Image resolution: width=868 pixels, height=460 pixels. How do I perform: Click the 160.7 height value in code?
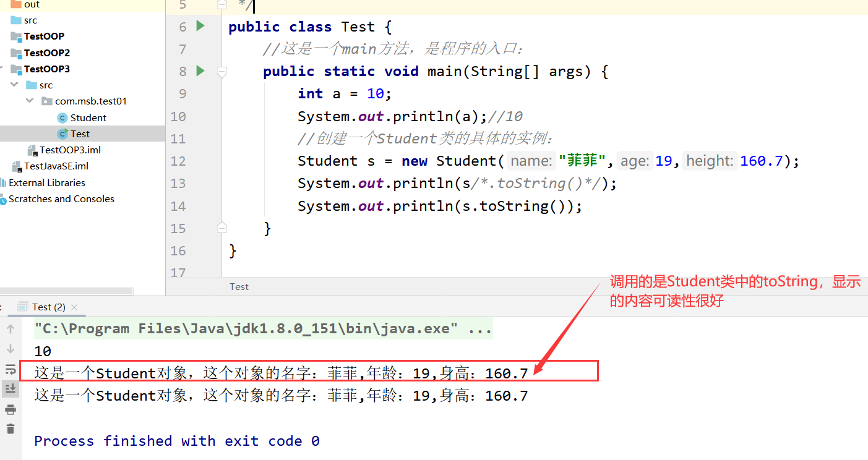coord(762,161)
